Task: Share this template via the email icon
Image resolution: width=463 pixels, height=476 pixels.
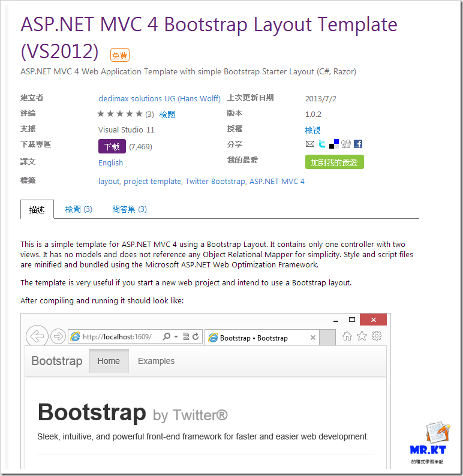Action: click(x=309, y=144)
